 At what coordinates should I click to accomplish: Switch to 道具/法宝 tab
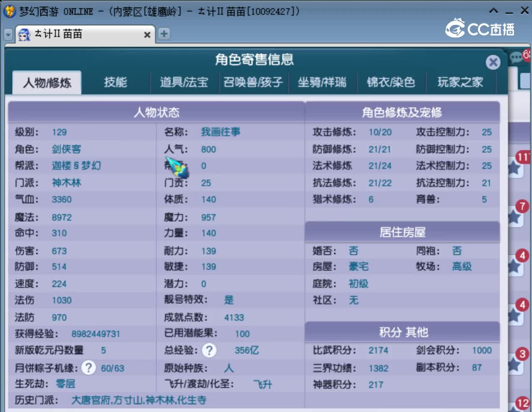pyautogui.click(x=184, y=82)
